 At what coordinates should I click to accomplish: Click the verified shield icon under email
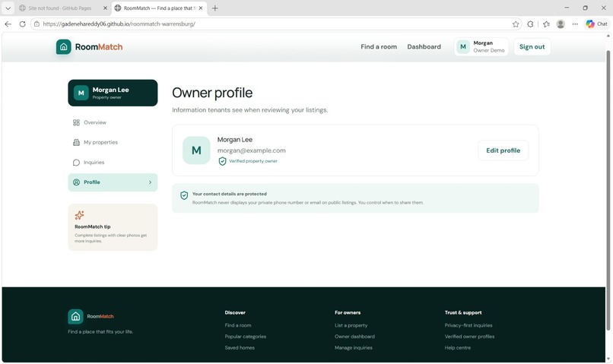pyautogui.click(x=222, y=161)
